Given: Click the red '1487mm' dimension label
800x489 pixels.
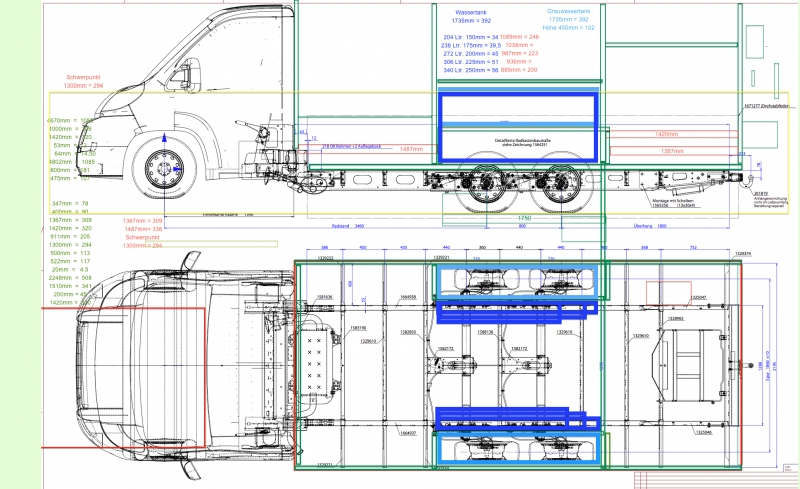Looking at the screenshot, I should (410, 149).
